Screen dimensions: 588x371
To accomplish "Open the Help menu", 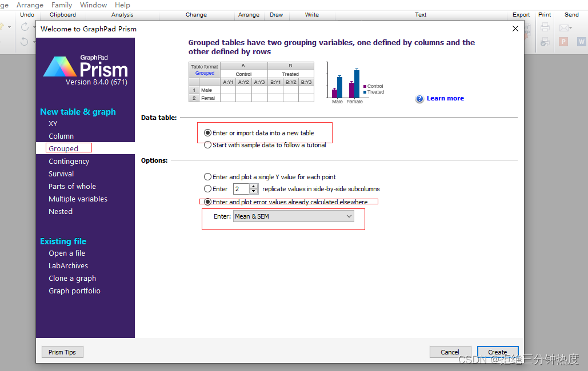I will pyautogui.click(x=122, y=5).
